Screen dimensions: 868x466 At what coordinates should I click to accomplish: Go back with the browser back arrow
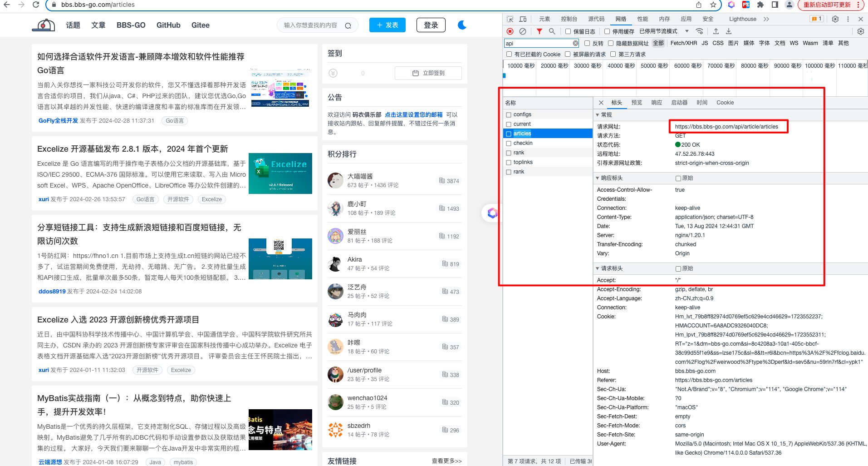7,5
